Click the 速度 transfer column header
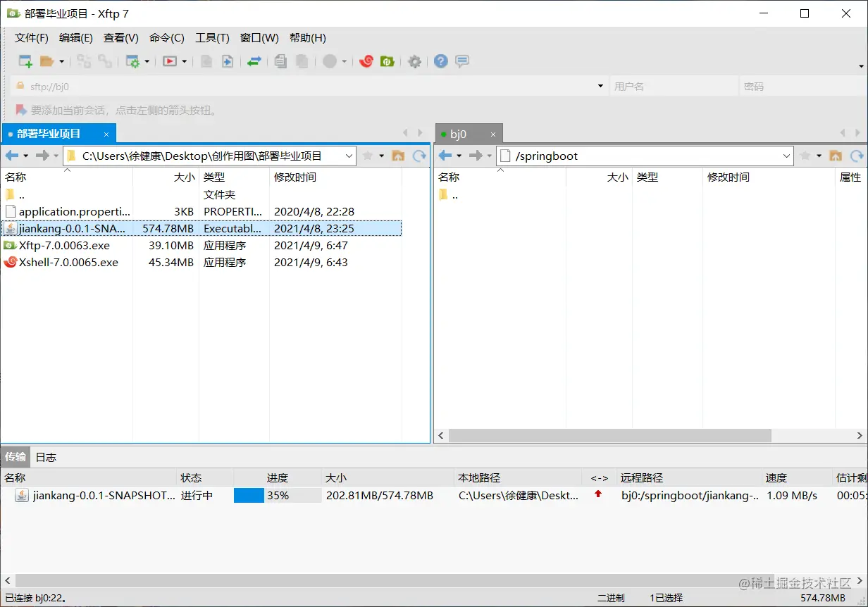The image size is (868, 607). point(798,477)
